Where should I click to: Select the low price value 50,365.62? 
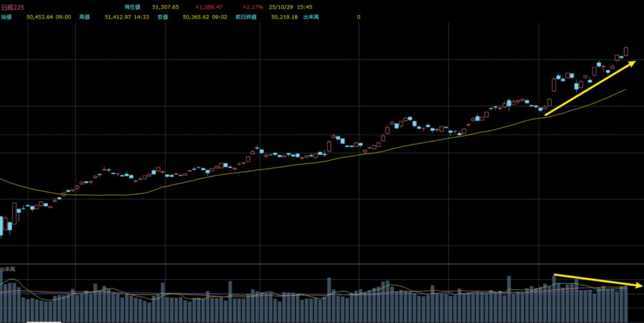coord(196,17)
